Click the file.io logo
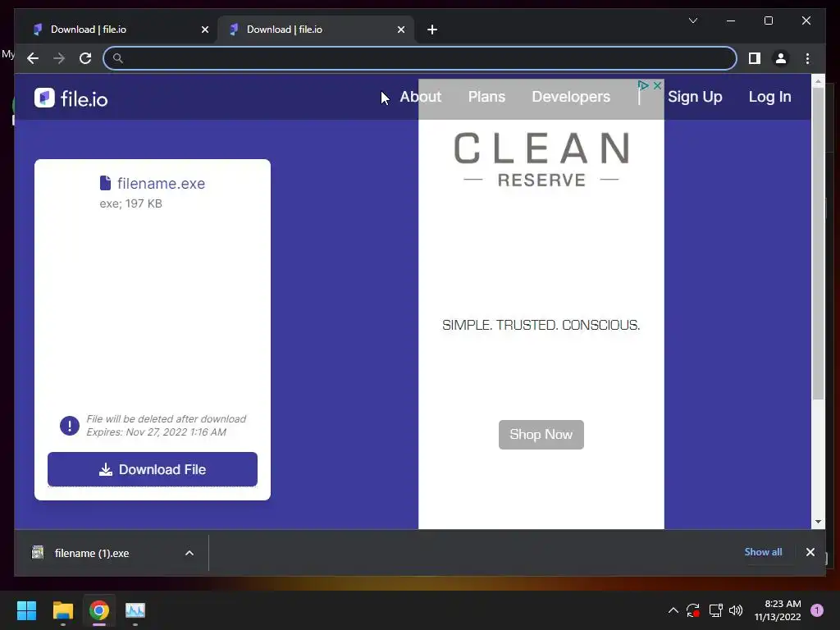840x630 pixels. (x=71, y=98)
